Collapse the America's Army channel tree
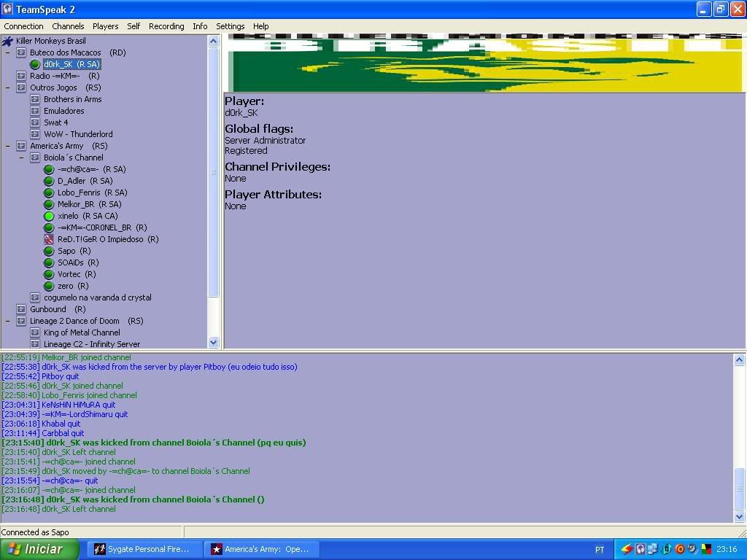Viewport: 747px width, 560px height. [x=7, y=146]
